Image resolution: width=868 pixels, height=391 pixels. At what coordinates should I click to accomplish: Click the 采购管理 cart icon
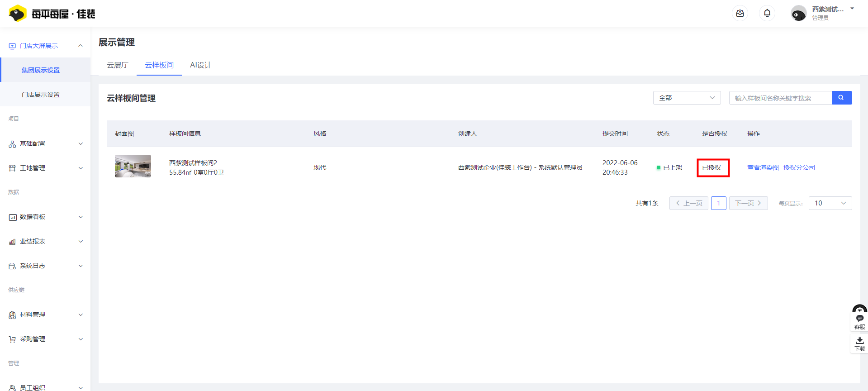pyautogui.click(x=12, y=339)
